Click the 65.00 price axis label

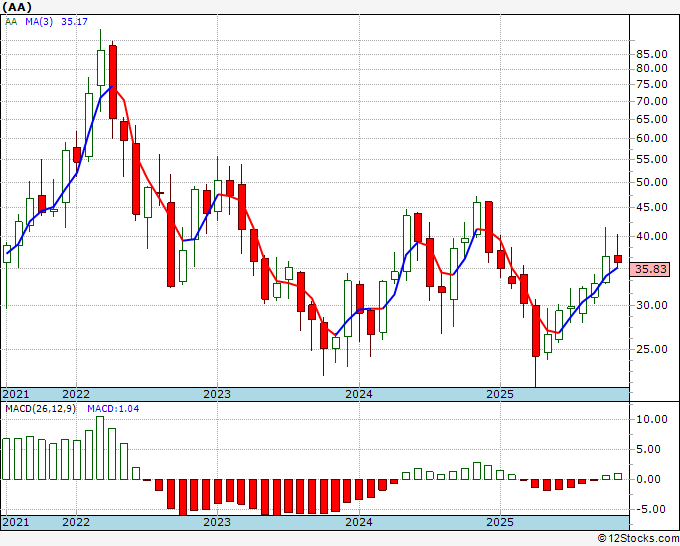tap(652, 119)
